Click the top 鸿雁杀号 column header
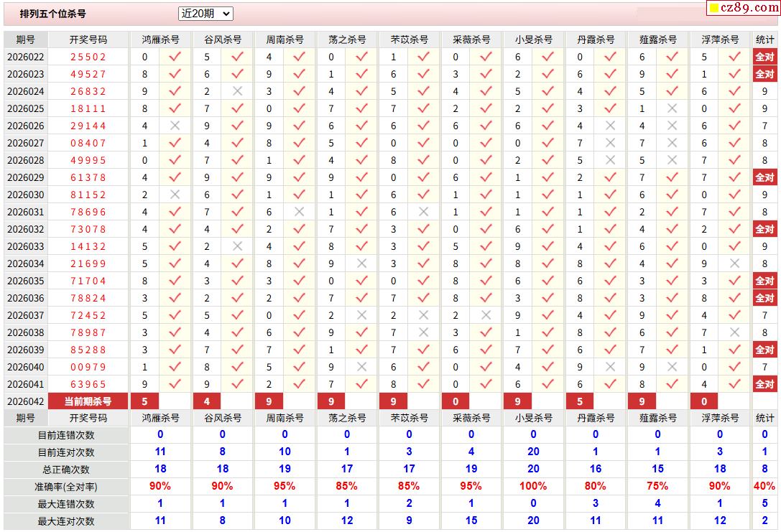This screenshot has height=532, width=781. 160,39
